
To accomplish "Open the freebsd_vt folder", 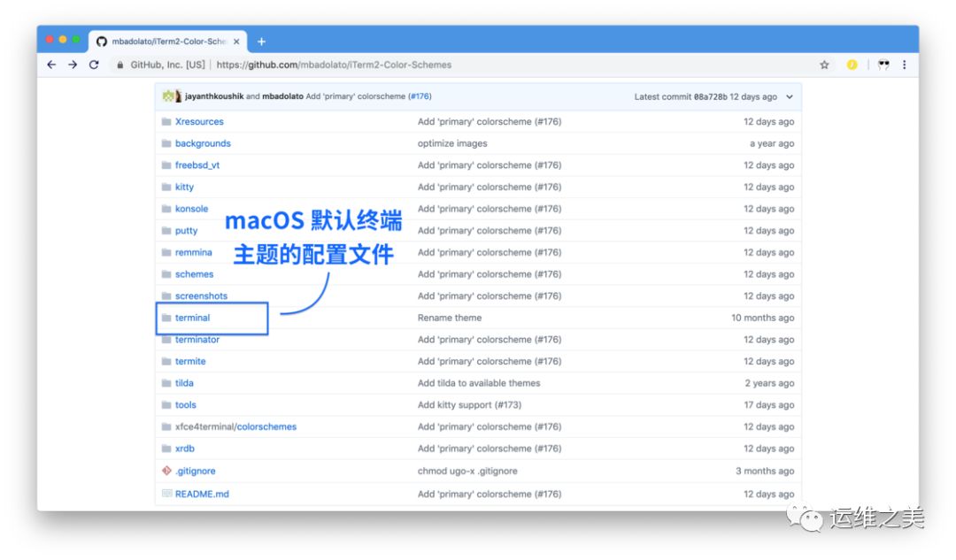I will [x=197, y=165].
